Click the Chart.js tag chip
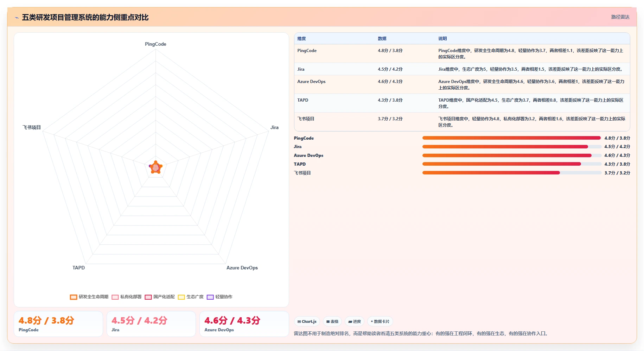The width and height of the screenshot is (644, 351). point(307,321)
